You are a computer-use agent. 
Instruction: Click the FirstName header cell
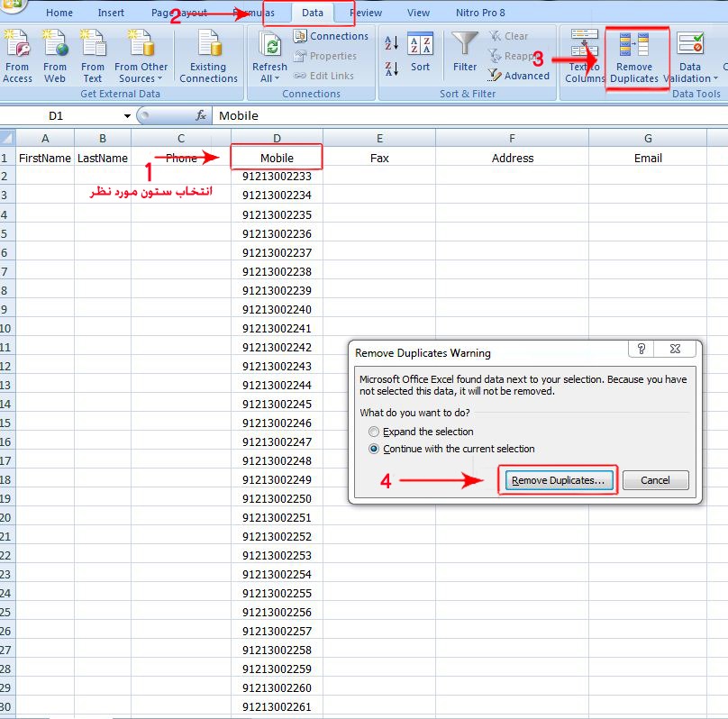[45, 158]
